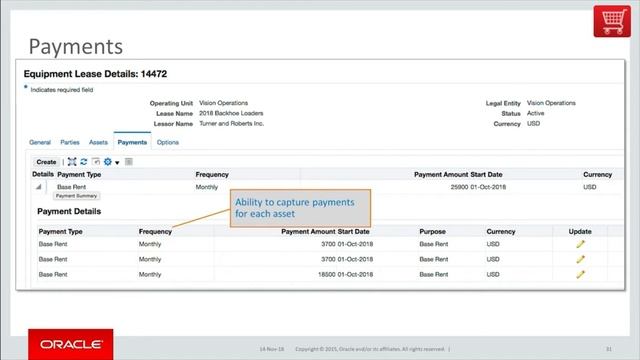Screen dimensions: 640x360
Task: Click the Create button
Action: point(46,162)
